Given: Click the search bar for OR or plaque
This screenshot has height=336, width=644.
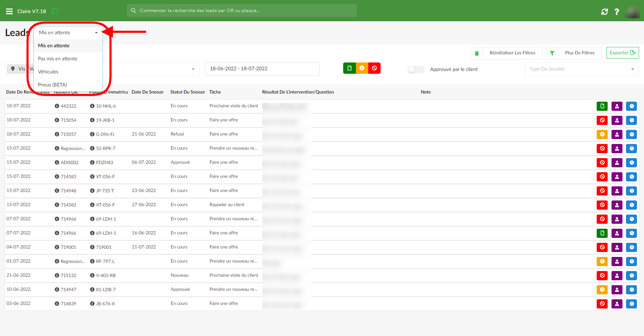Looking at the screenshot, I should [x=241, y=11].
